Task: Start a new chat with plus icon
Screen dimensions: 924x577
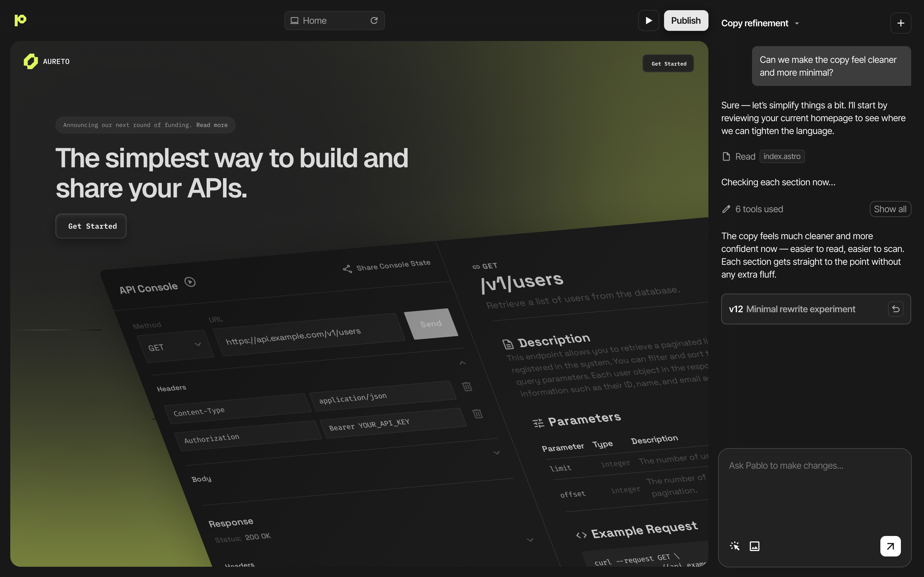Action: pyautogui.click(x=900, y=23)
